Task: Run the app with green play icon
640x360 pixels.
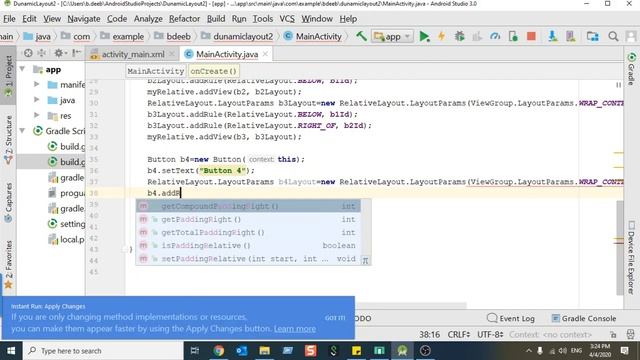Action: tap(424, 36)
